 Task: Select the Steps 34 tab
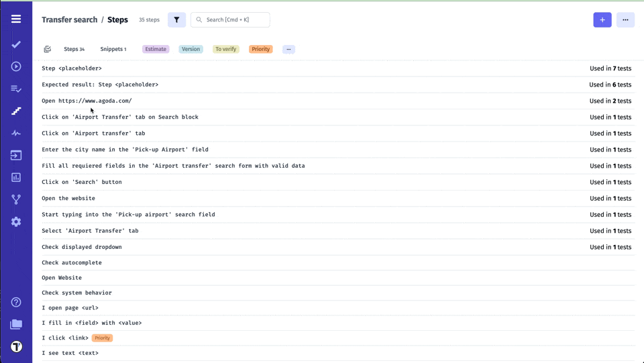pyautogui.click(x=74, y=49)
